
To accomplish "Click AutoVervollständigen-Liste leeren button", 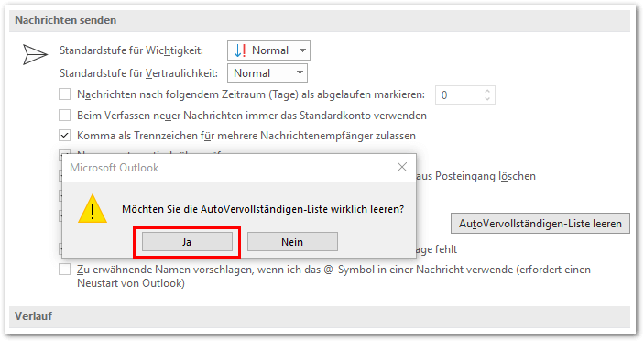I will [540, 224].
